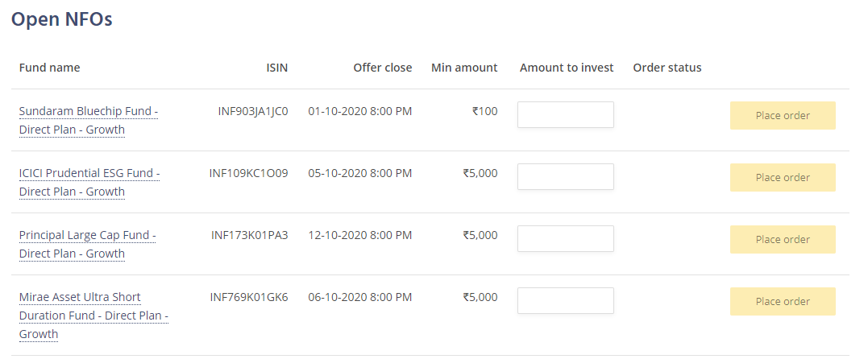Place order for Sundaram Bluechip Fund
The image size is (868, 359).
click(x=782, y=116)
